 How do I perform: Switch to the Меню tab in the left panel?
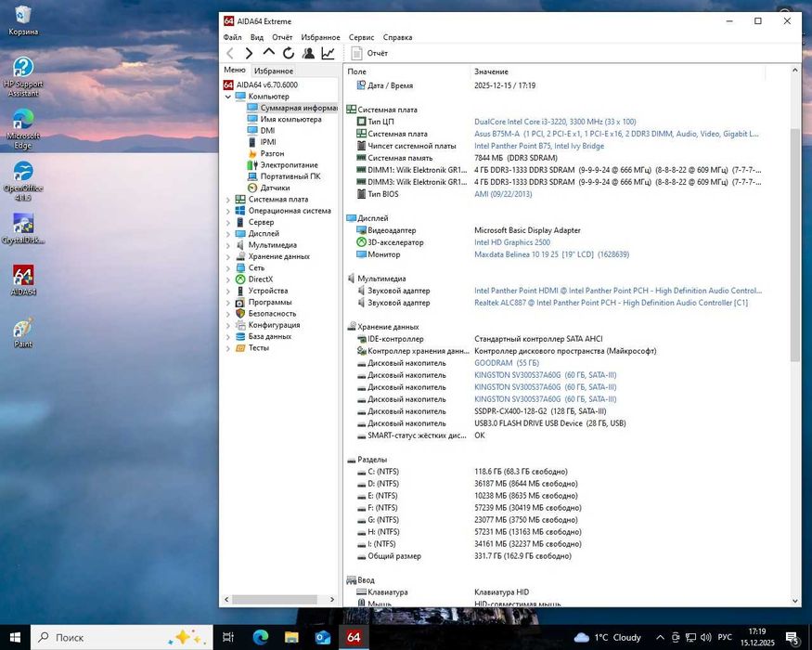click(235, 70)
